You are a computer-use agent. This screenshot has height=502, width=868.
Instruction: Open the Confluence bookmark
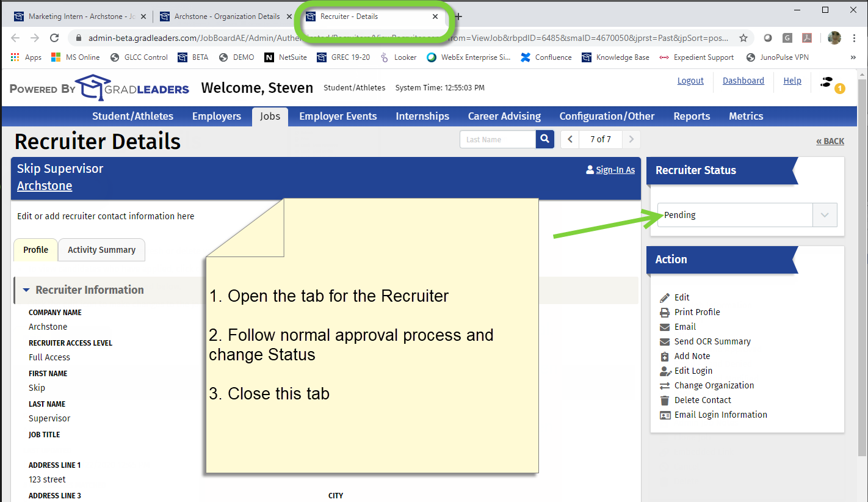pyautogui.click(x=546, y=57)
